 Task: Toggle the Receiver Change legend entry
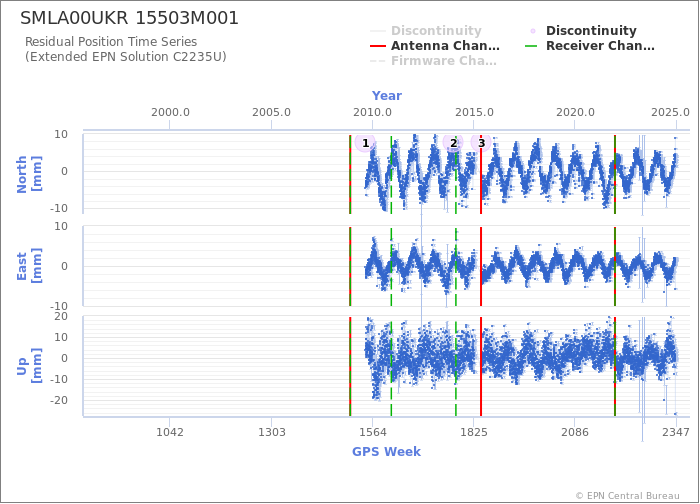[x=590, y=46]
